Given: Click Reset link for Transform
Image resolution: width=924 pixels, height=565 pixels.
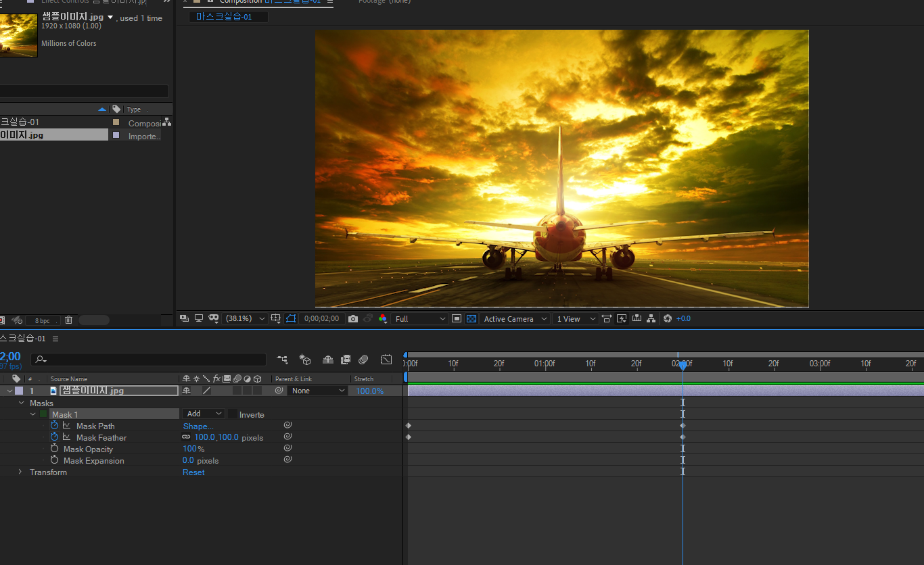Looking at the screenshot, I should (x=193, y=472).
